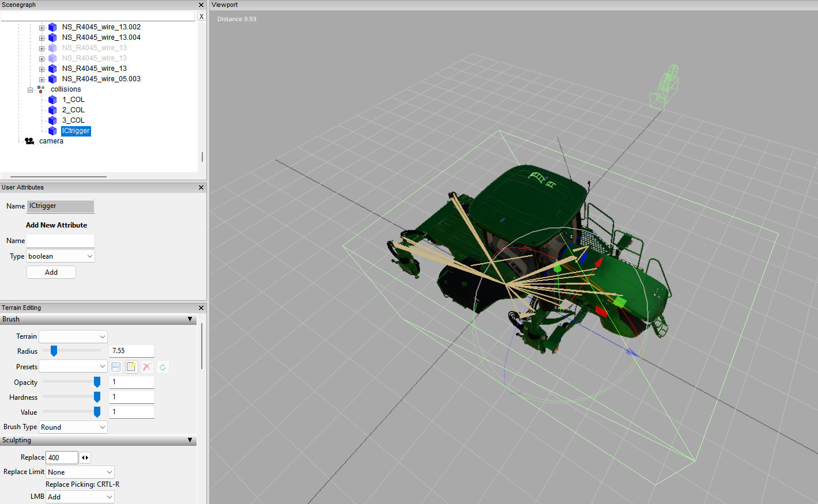Collapse the collisions group node
Image resolution: width=818 pixels, height=504 pixels.
30,90
